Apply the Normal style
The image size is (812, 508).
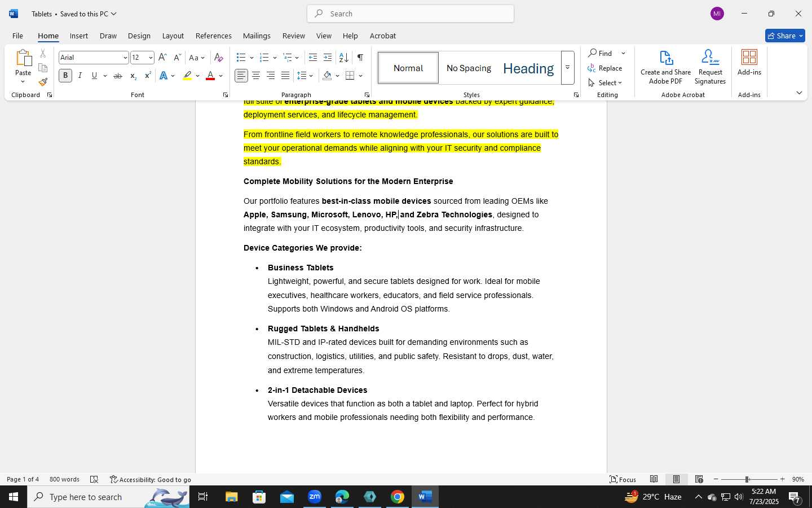click(x=408, y=68)
